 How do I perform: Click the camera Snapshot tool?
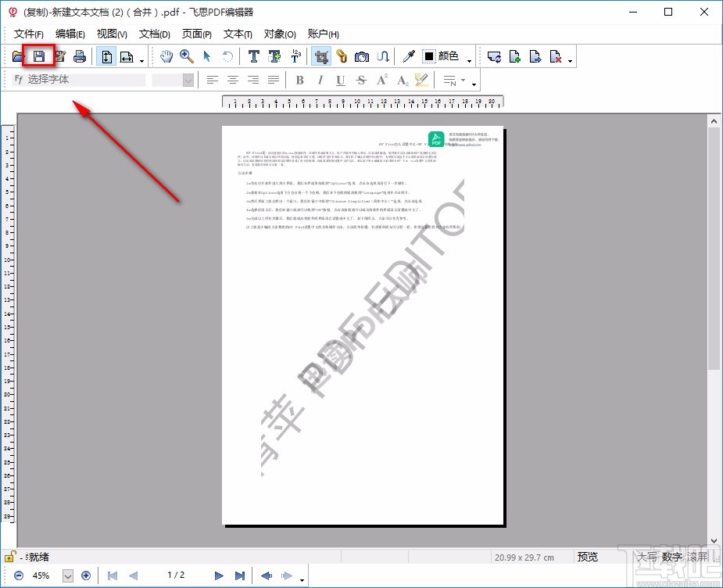tap(362, 56)
